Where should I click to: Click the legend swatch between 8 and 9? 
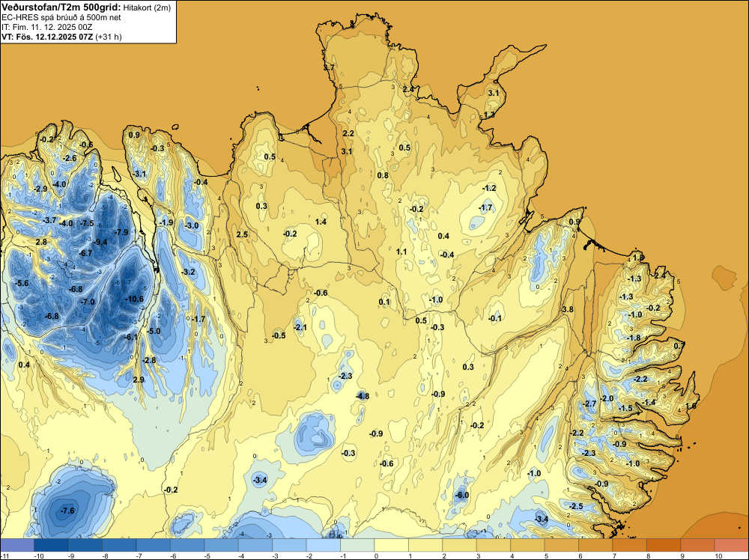664,545
